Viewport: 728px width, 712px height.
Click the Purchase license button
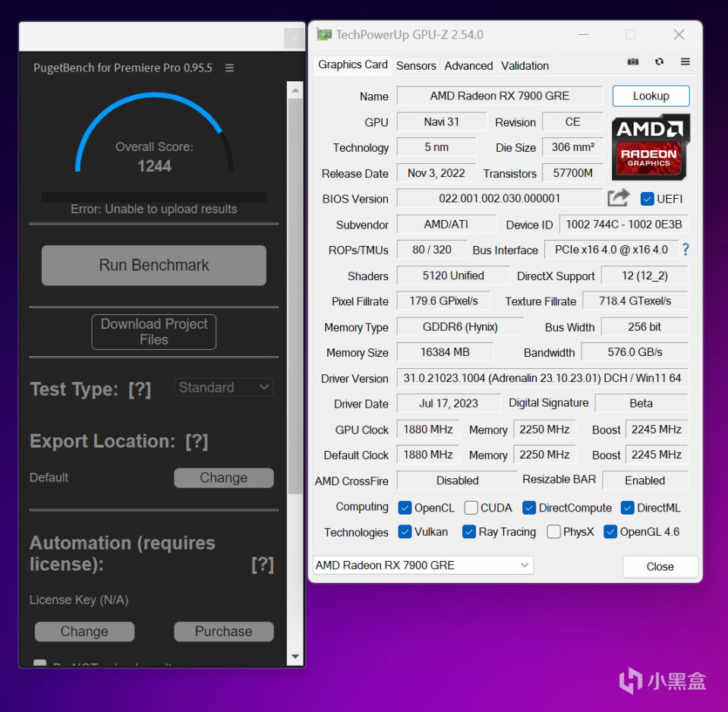coord(224,632)
